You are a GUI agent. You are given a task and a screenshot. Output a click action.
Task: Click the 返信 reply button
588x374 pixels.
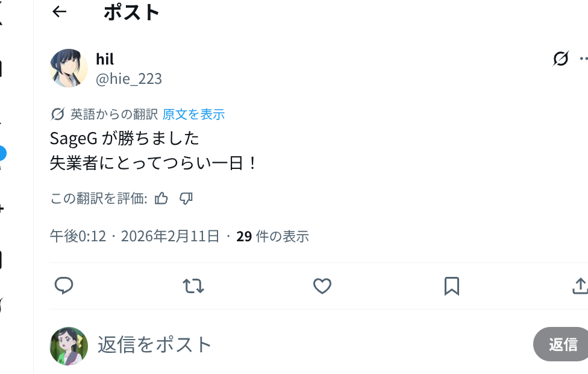point(562,344)
